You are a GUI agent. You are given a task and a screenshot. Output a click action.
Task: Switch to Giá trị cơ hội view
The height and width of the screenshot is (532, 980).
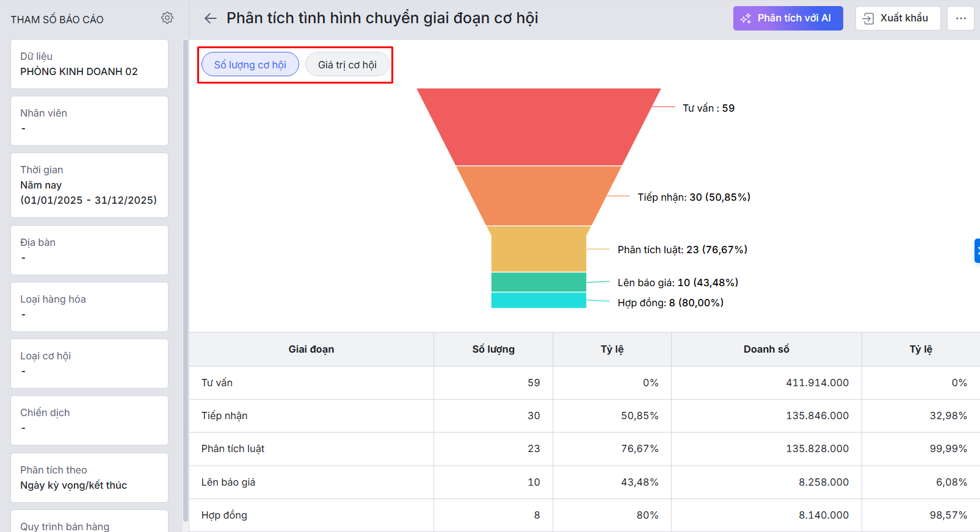tap(347, 65)
